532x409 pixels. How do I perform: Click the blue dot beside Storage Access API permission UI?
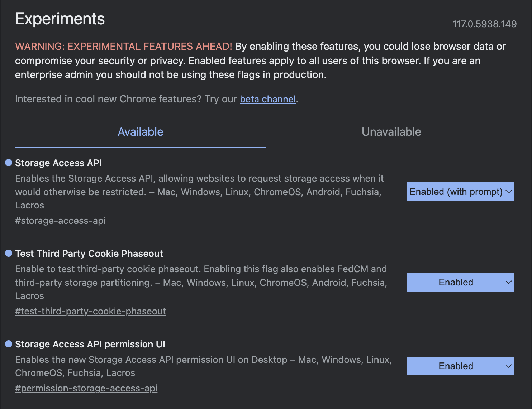coord(9,344)
